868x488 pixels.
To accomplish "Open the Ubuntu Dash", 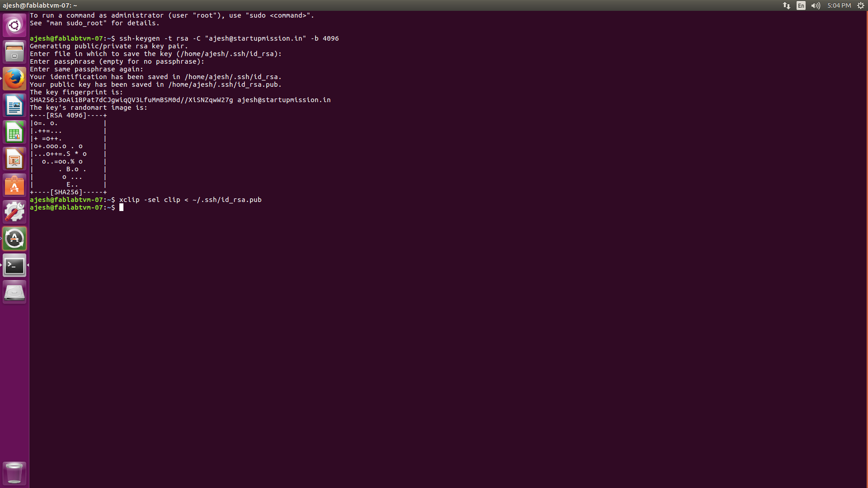I will pyautogui.click(x=14, y=25).
